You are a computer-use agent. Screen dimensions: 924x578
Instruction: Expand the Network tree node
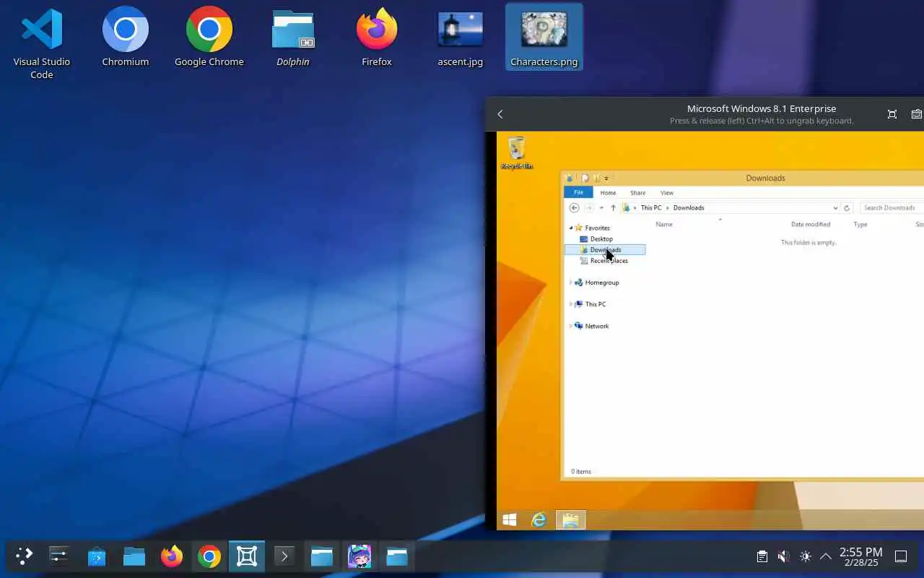pos(570,326)
